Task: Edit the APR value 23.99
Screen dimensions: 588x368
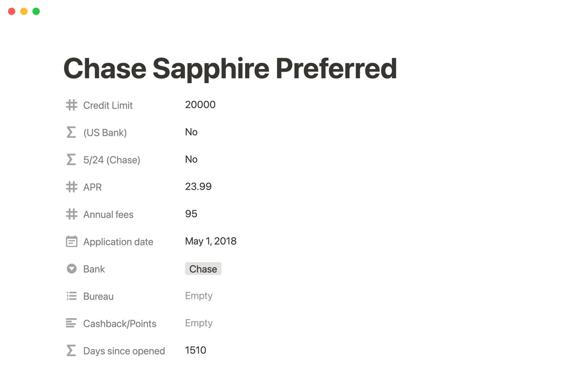Action: [x=198, y=187]
